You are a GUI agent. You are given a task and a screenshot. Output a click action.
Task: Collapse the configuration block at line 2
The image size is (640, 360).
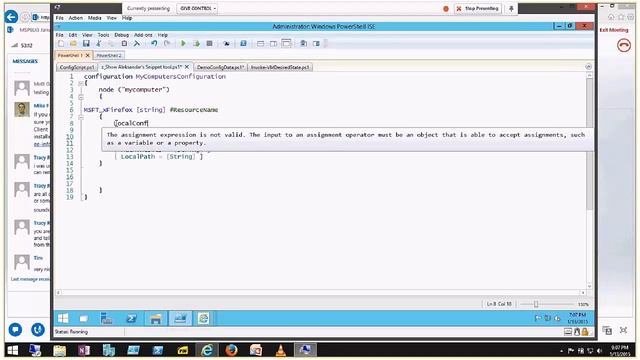81,83
